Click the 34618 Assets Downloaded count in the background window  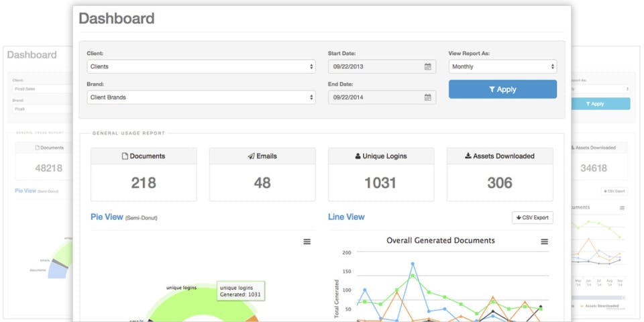click(x=594, y=168)
